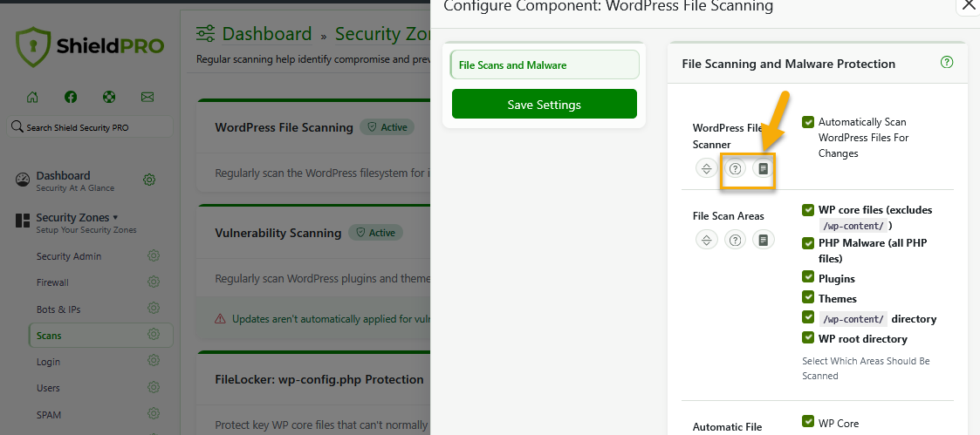Click the sliders icon beside Dashboard breadcrumb
Image resolution: width=980 pixels, height=435 pixels.
tap(206, 33)
